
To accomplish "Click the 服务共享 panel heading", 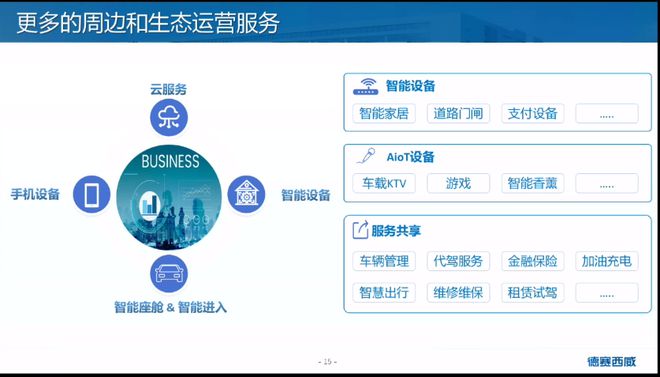I will coord(396,231).
